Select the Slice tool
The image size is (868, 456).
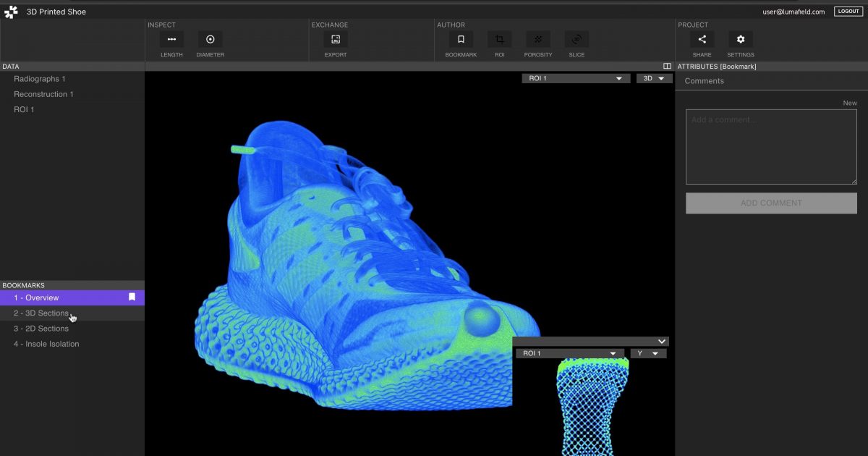point(576,40)
